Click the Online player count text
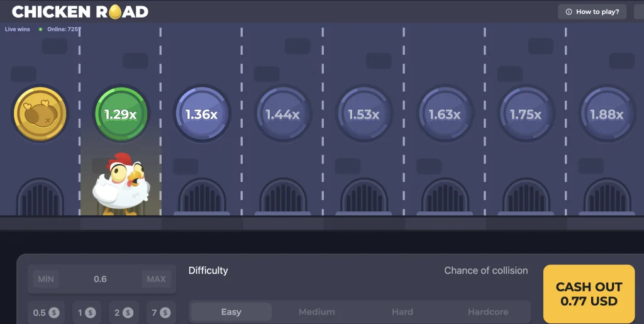This screenshot has height=324, width=644. tap(64, 30)
